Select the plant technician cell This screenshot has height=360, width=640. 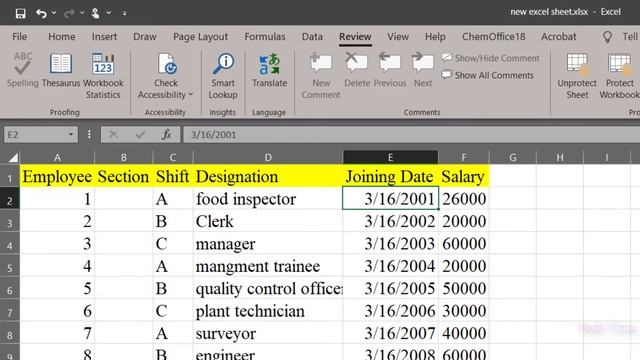tap(268, 311)
